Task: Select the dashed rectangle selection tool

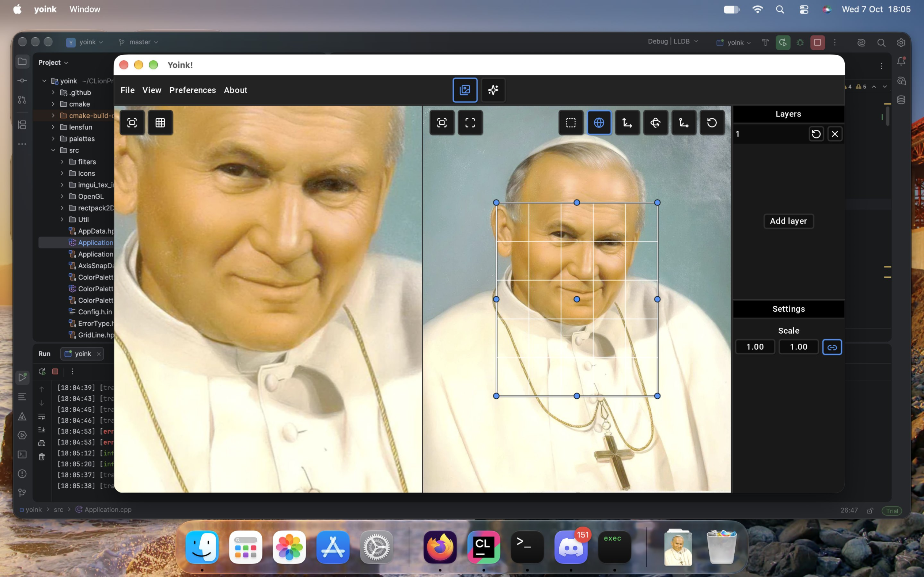Action: tap(571, 122)
